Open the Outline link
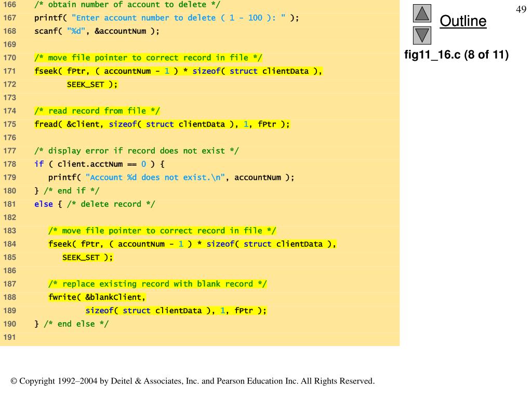Viewport: 532px width, 399px height. (463, 21)
